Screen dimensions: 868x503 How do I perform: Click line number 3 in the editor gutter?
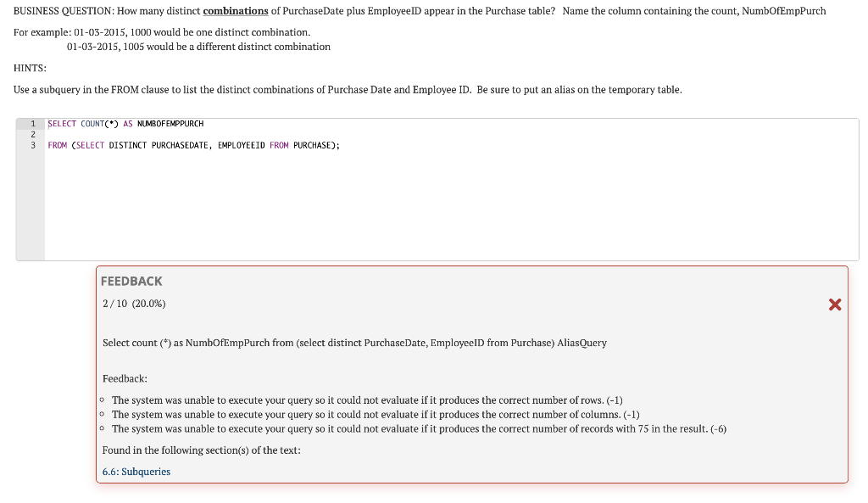tap(32, 145)
